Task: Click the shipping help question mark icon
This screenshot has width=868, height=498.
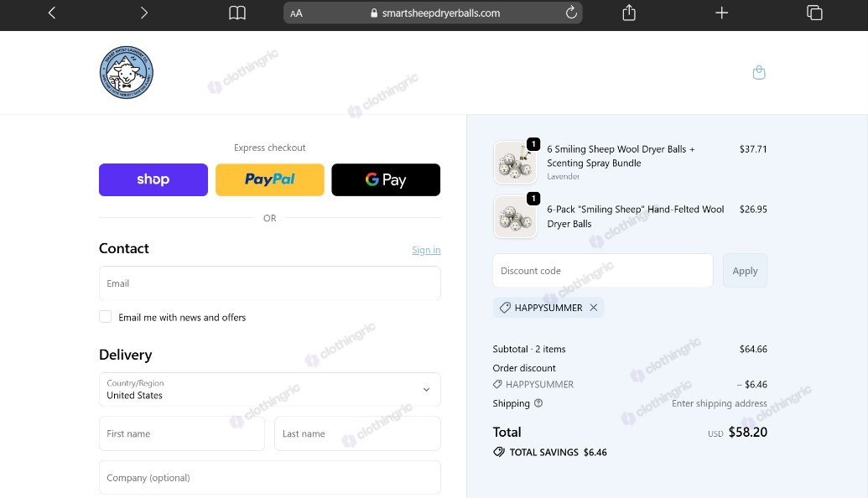Action: pyautogui.click(x=538, y=403)
